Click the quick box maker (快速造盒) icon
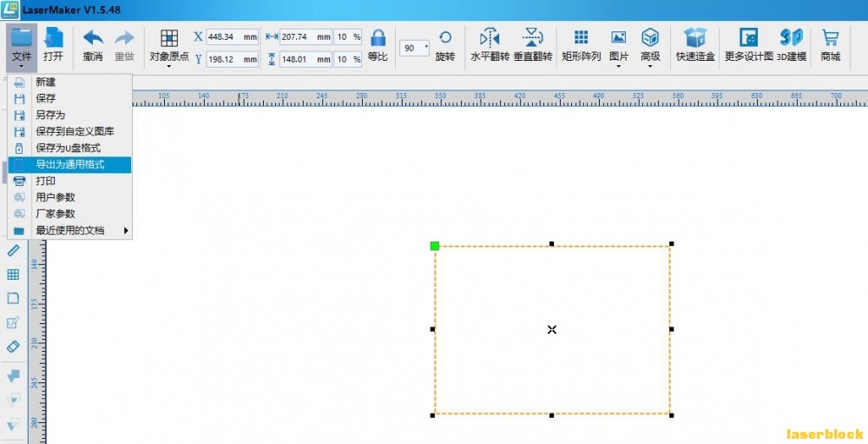Viewport: 868px width, 444px height. [695, 37]
